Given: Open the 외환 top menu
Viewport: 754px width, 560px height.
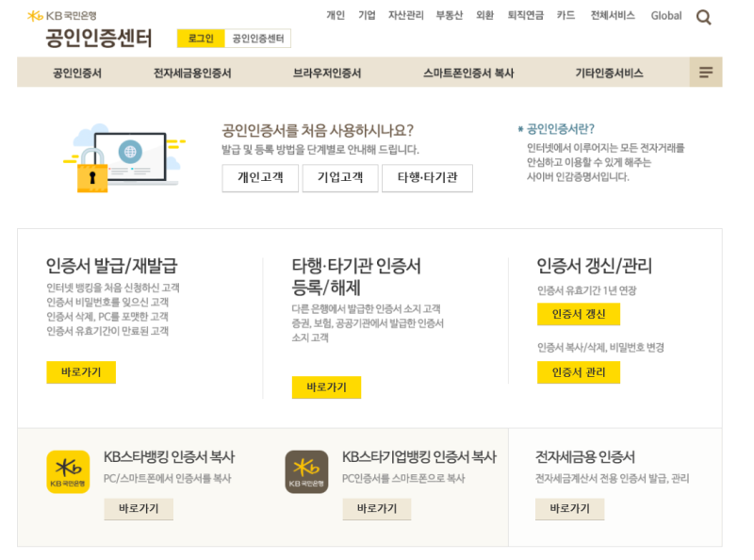Looking at the screenshot, I should click(x=484, y=15).
